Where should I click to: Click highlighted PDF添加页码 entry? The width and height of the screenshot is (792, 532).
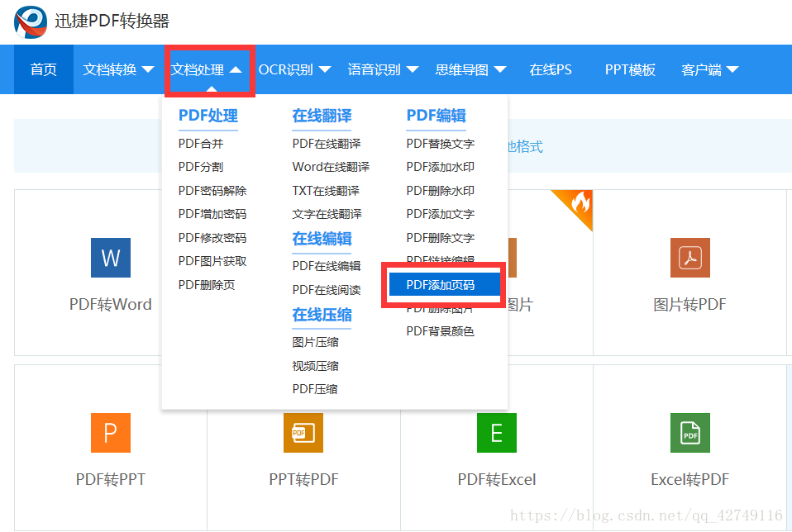point(445,285)
